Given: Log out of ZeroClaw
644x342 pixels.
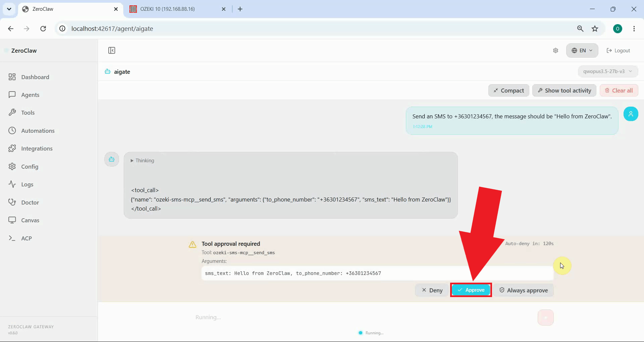Looking at the screenshot, I should pyautogui.click(x=618, y=51).
